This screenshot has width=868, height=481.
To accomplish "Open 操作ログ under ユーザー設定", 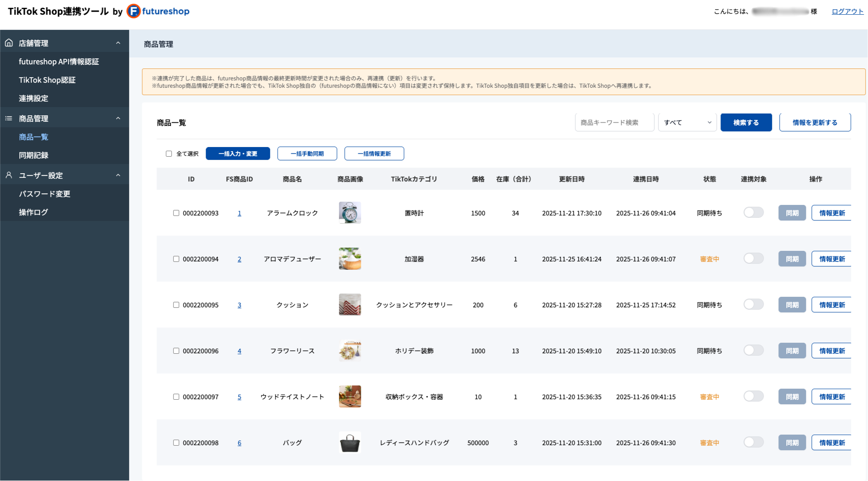I will pos(33,212).
